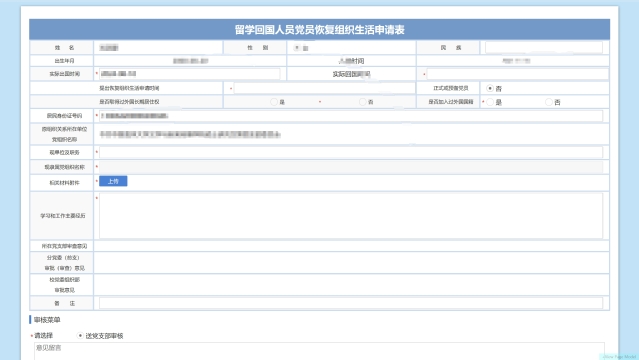Click the 现隶属党组织名称 field
Screen dimensions: 639x360
(351, 167)
